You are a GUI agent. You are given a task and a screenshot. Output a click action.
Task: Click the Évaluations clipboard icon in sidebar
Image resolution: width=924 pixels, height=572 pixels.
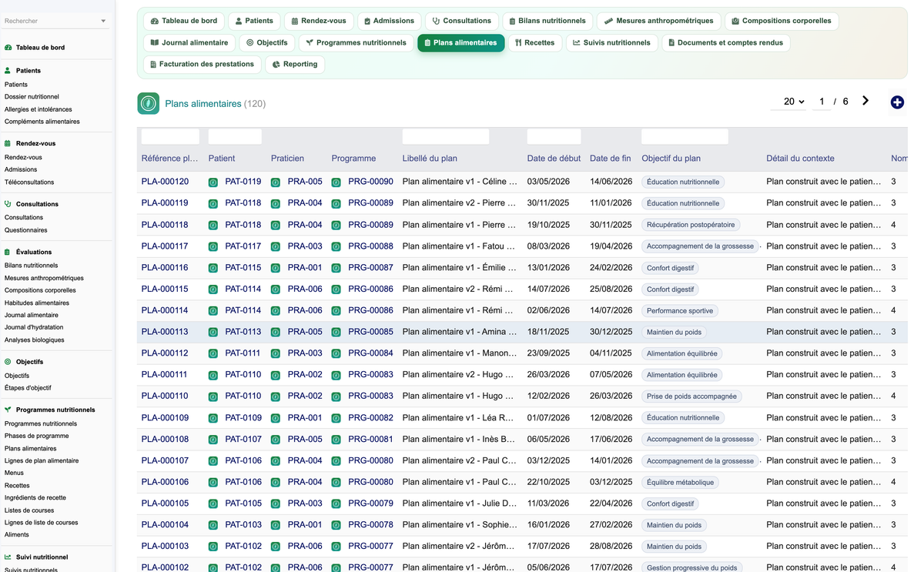click(x=8, y=253)
